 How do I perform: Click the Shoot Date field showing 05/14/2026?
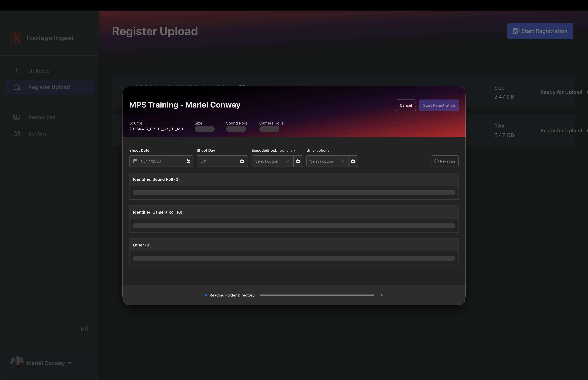pyautogui.click(x=161, y=161)
